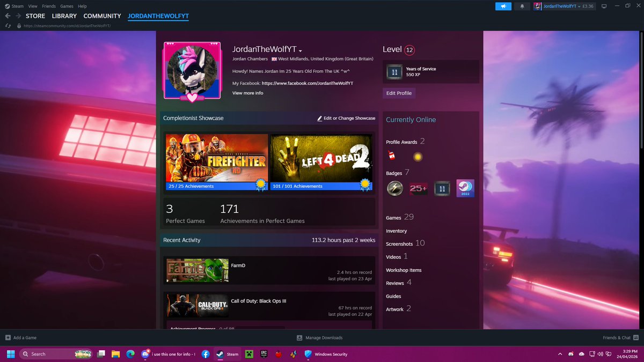Click the steamcommunity URL address text
Image resolution: width=644 pixels, height=362 pixels.
tap(67, 26)
